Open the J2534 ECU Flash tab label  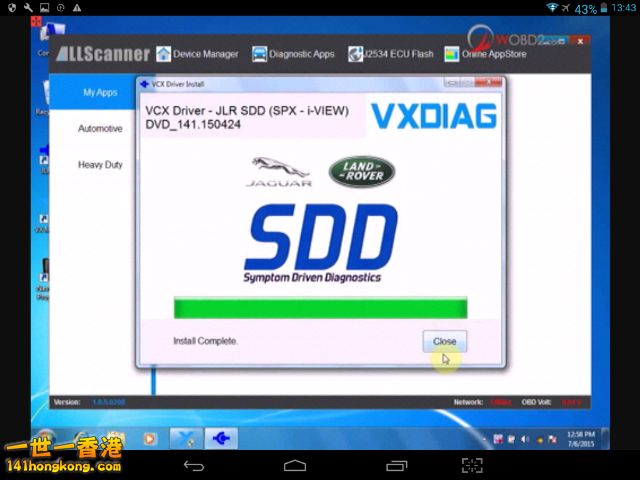tap(398, 54)
